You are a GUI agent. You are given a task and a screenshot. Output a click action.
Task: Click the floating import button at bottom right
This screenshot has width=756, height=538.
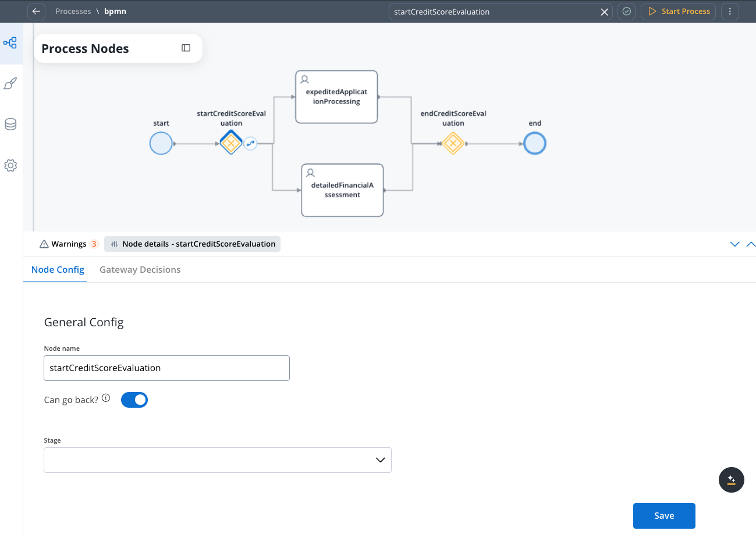731,480
